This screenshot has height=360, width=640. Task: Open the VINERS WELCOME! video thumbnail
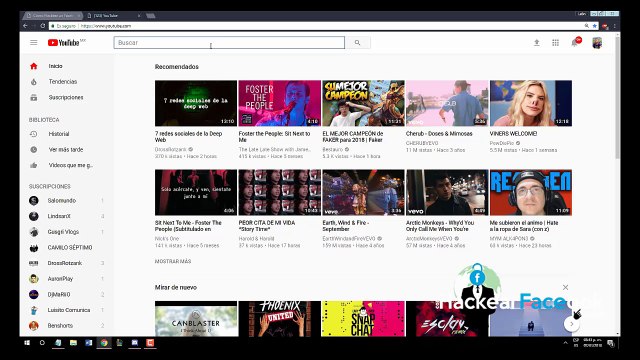(531, 103)
